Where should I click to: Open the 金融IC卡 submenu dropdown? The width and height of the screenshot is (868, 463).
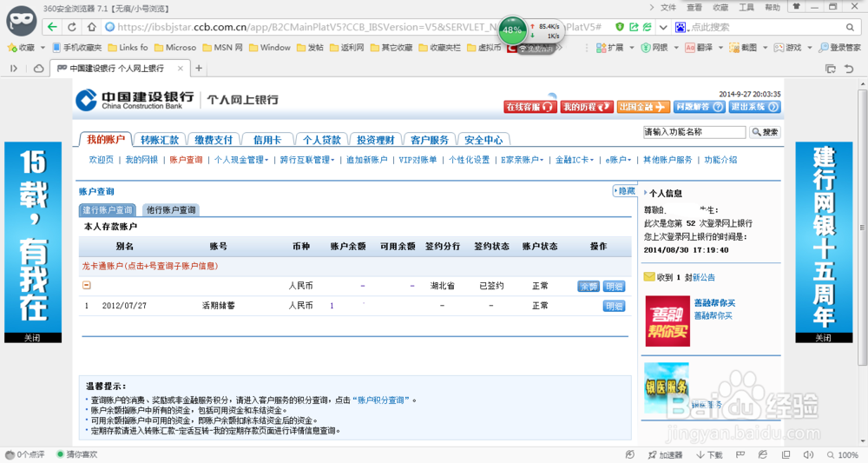tap(574, 160)
